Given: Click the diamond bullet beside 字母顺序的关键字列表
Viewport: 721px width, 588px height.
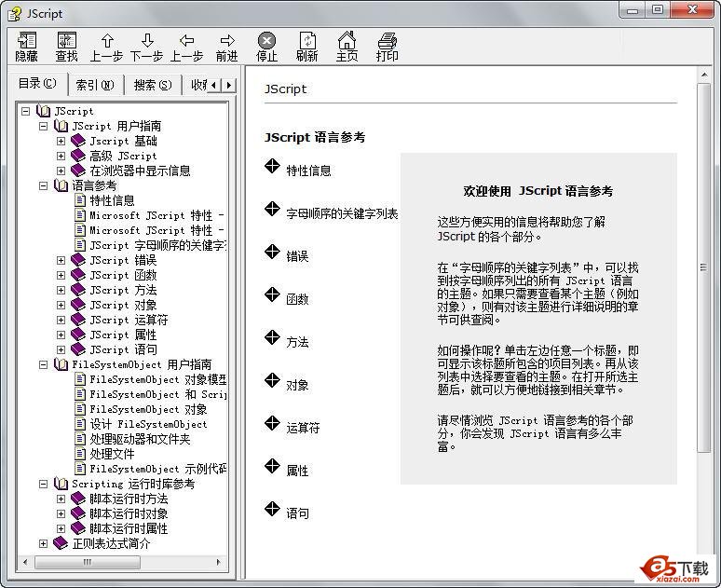Looking at the screenshot, I should pyautogui.click(x=272, y=209).
